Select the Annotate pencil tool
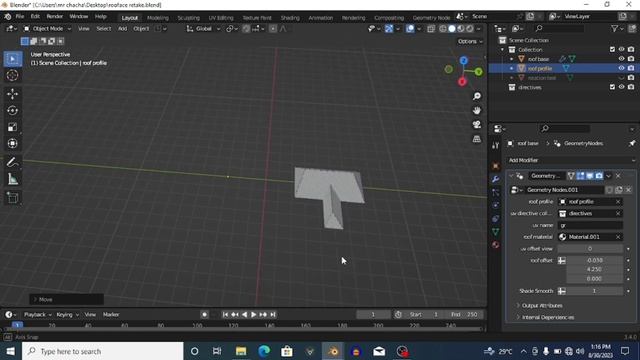Image resolution: width=640 pixels, height=360 pixels. (13, 162)
